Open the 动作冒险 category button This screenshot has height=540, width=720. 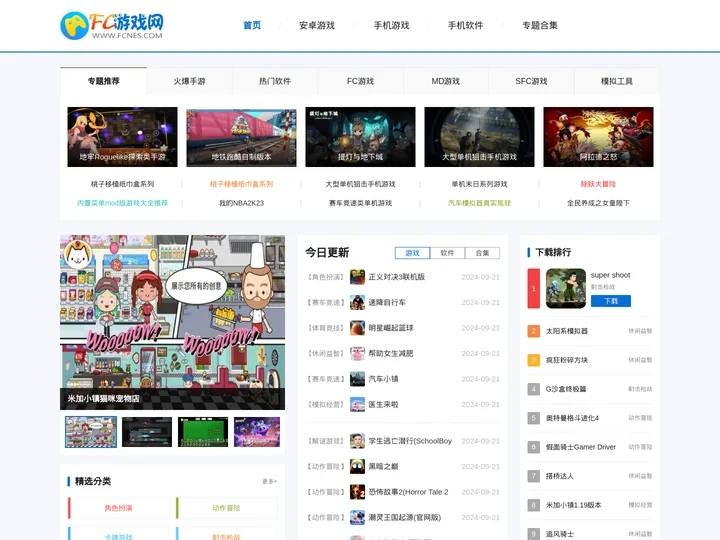(x=226, y=508)
